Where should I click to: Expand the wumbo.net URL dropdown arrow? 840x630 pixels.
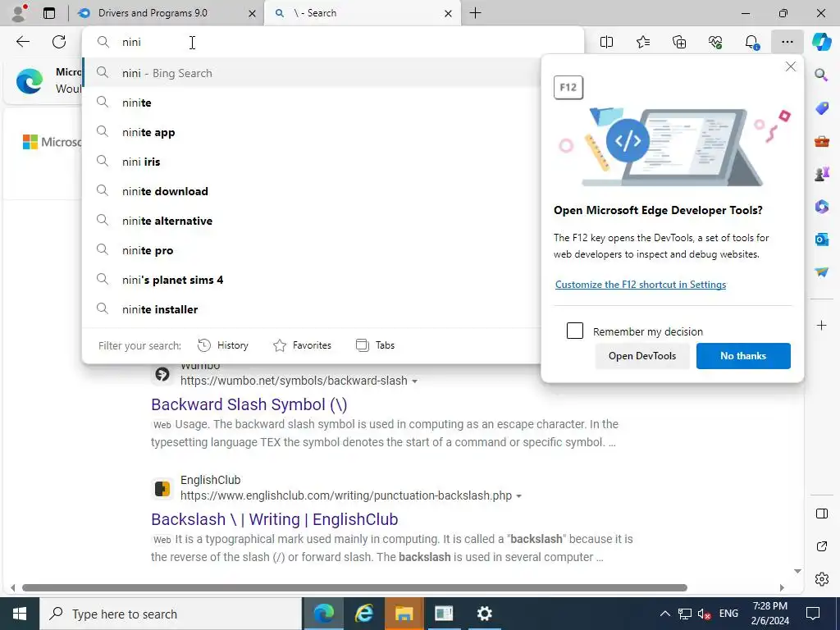tap(414, 381)
